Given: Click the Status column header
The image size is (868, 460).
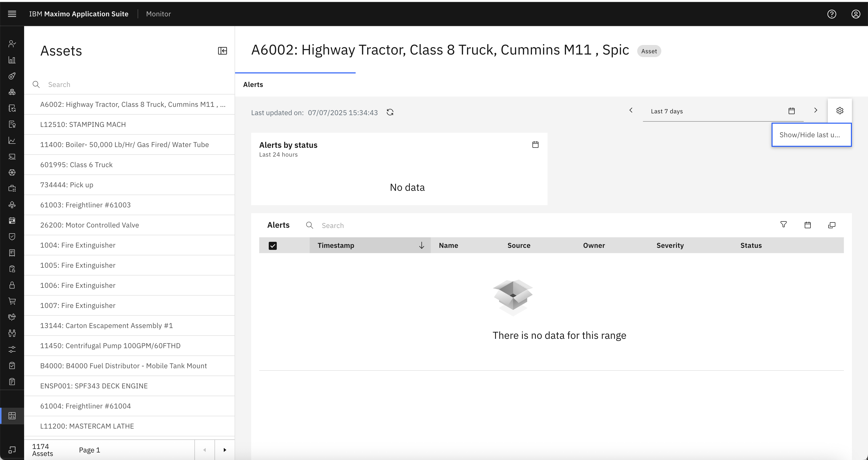Looking at the screenshot, I should tap(751, 245).
